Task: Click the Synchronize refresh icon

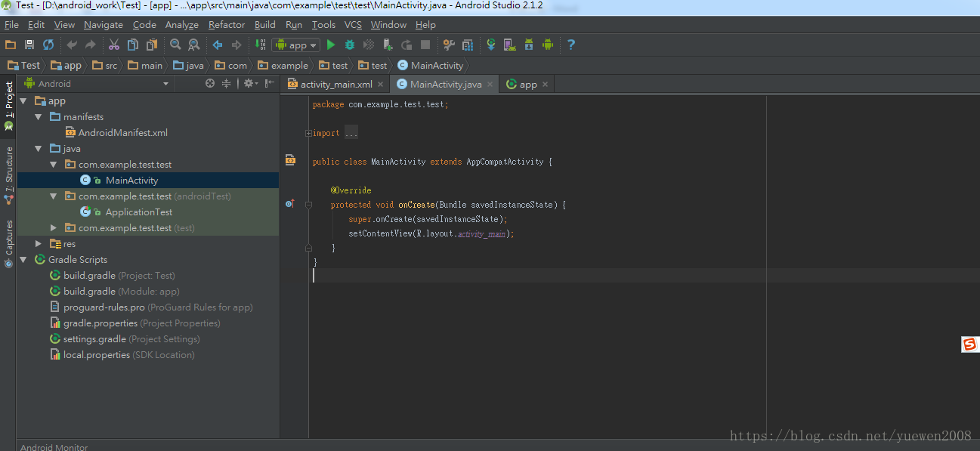Action: tap(48, 45)
